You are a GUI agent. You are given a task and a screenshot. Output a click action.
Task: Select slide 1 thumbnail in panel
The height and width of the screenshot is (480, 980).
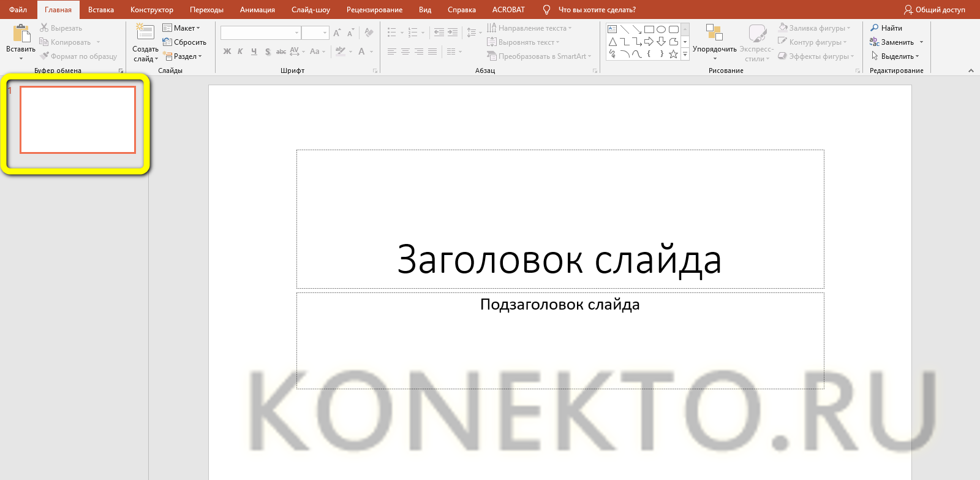pos(78,120)
